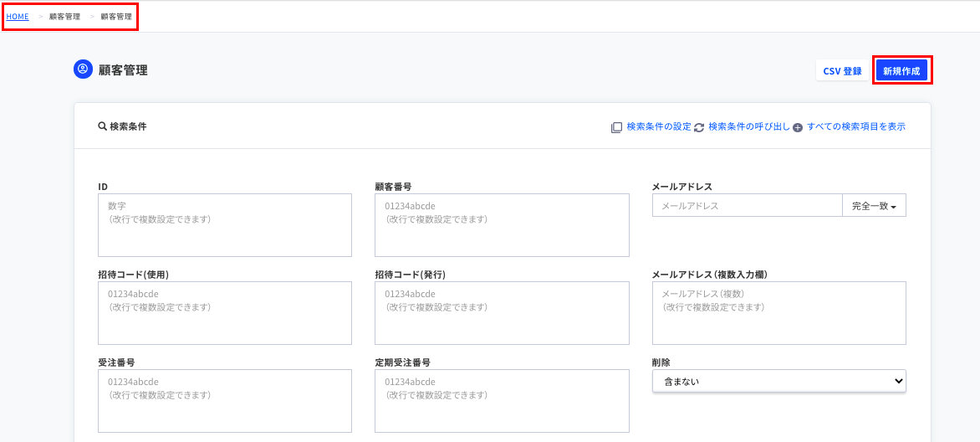
Task: Click into the 顧客番号 text area
Action: 502,225
